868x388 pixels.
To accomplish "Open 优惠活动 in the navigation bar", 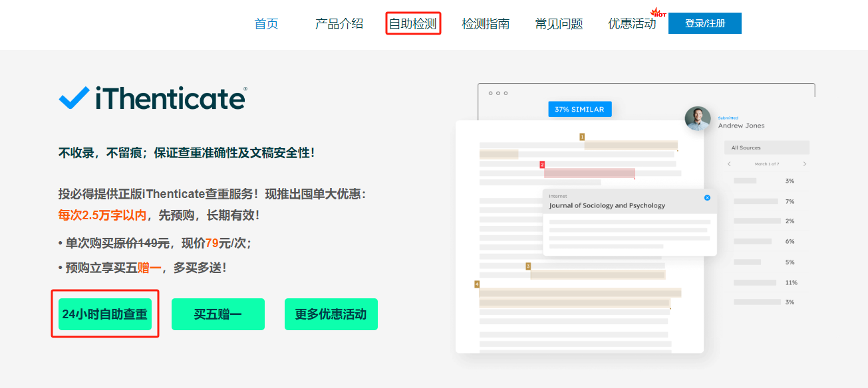I will tap(632, 24).
